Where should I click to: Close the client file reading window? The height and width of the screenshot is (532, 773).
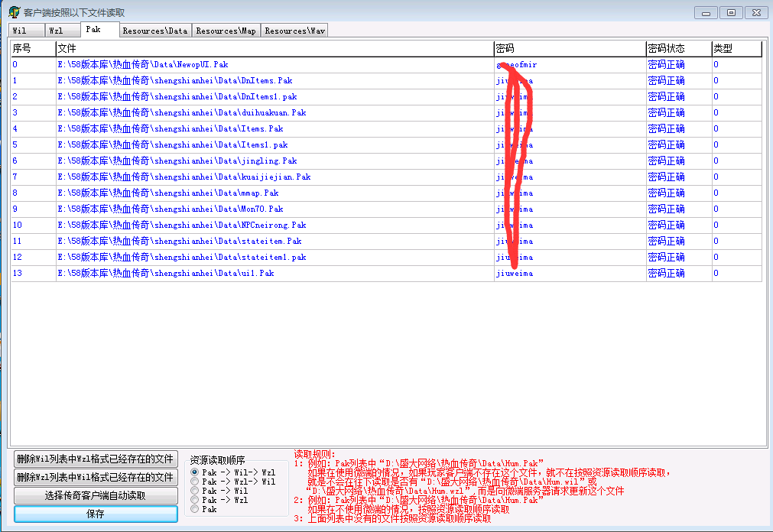(x=756, y=12)
